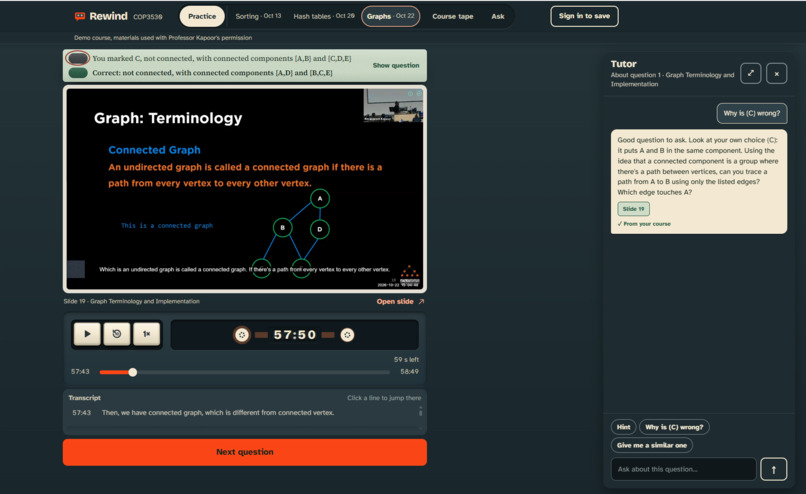Image resolution: width=806 pixels, height=494 pixels.
Task: Click the Transcript heading
Action: [84, 398]
